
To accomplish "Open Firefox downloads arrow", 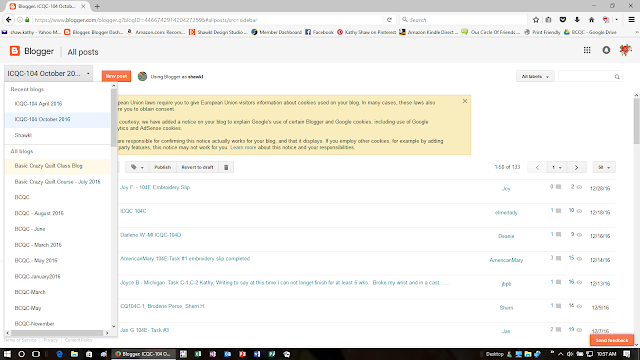I will tap(577, 20).
